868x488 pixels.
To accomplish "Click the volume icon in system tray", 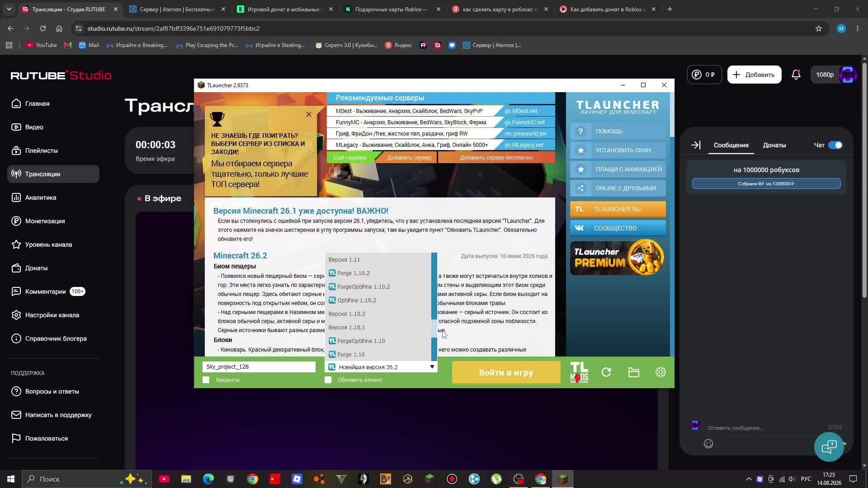I will click(792, 479).
